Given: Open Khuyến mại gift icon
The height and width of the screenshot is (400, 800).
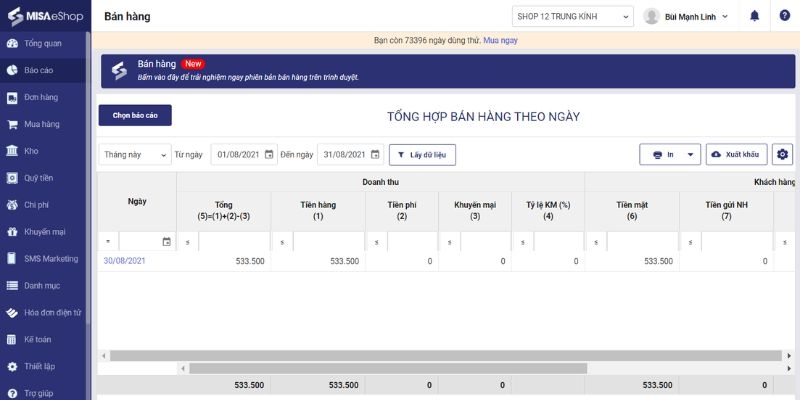Looking at the screenshot, I should coord(12,232).
